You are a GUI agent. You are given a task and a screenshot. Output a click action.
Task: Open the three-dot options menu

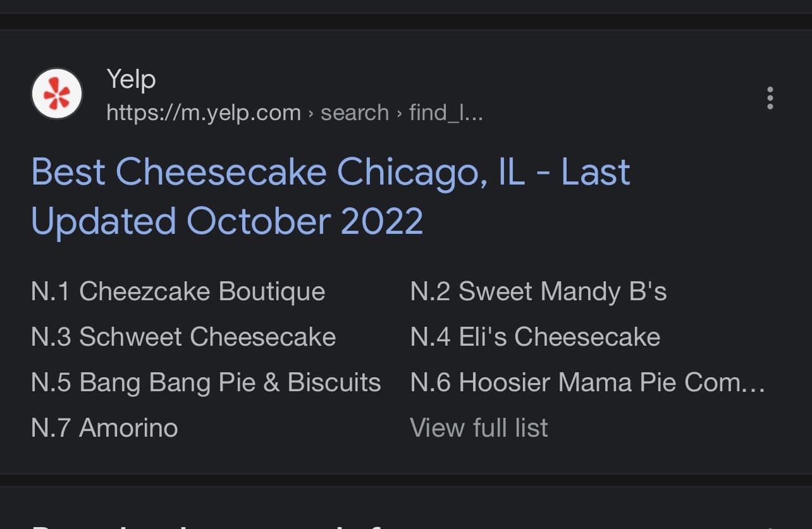(770, 99)
